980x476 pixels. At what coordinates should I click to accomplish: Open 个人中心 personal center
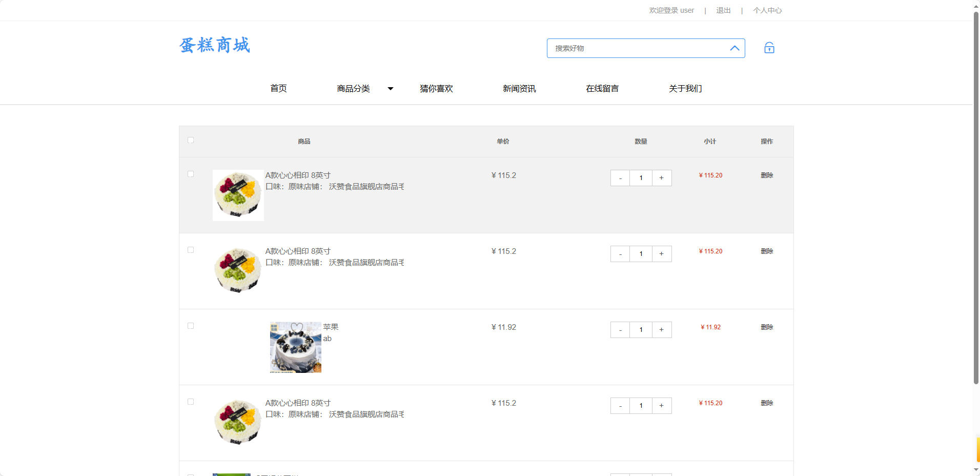tap(767, 10)
